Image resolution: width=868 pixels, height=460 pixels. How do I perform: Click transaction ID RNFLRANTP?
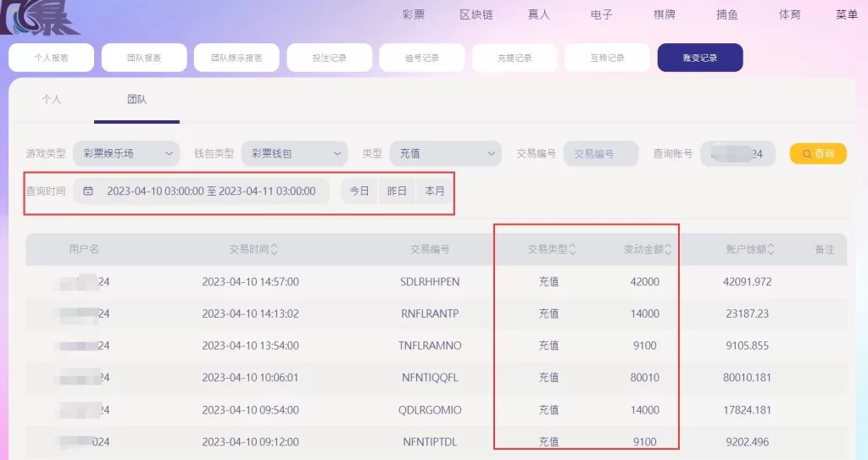pos(430,313)
